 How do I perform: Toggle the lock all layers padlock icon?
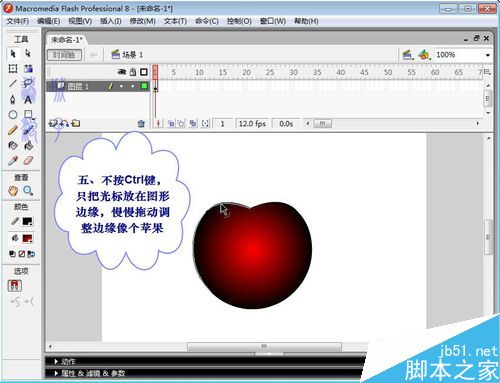click(133, 72)
